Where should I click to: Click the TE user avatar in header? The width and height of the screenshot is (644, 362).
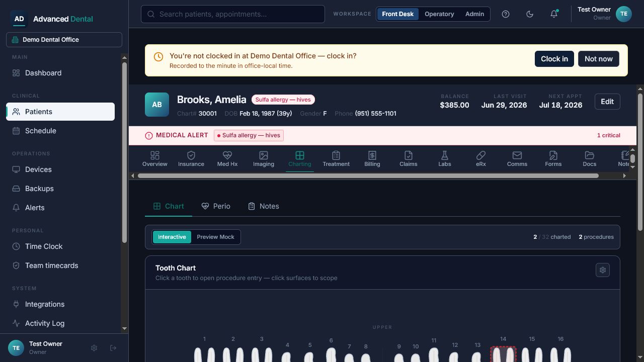click(624, 14)
